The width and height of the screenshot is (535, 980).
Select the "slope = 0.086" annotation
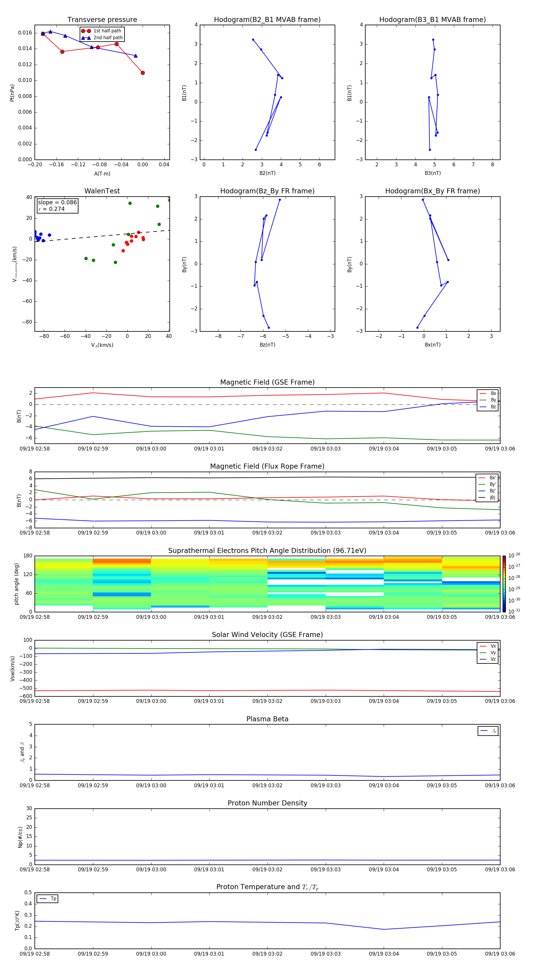coord(57,203)
